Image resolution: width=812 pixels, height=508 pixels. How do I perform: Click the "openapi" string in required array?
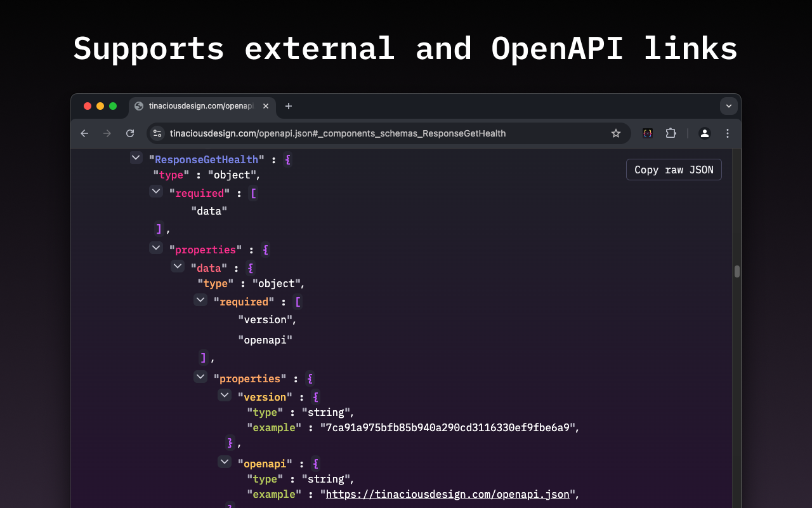[x=265, y=340]
